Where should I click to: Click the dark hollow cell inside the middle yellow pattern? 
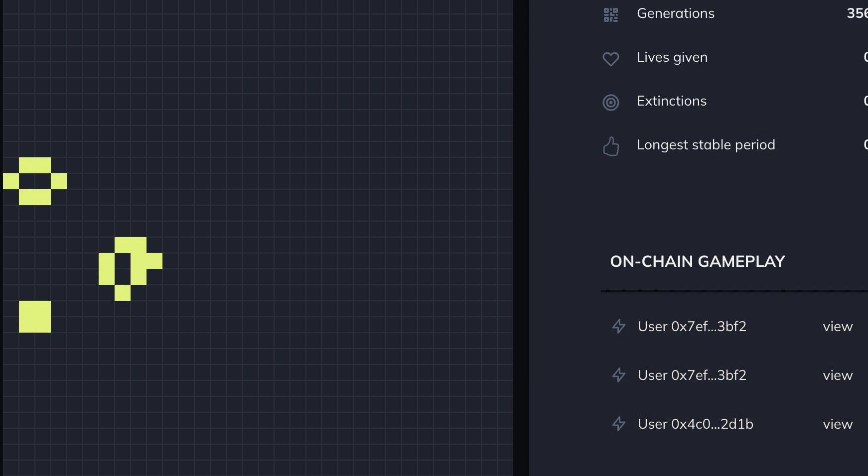pyautogui.click(x=123, y=269)
